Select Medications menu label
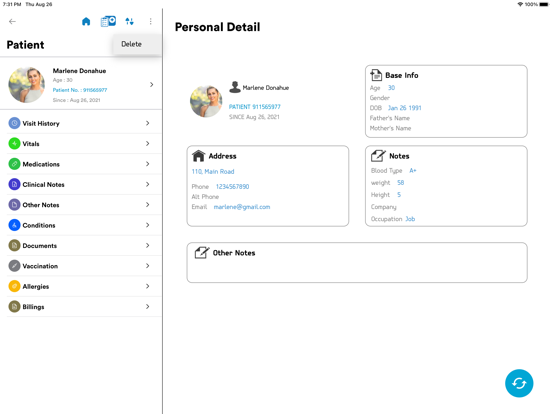 pyautogui.click(x=41, y=164)
